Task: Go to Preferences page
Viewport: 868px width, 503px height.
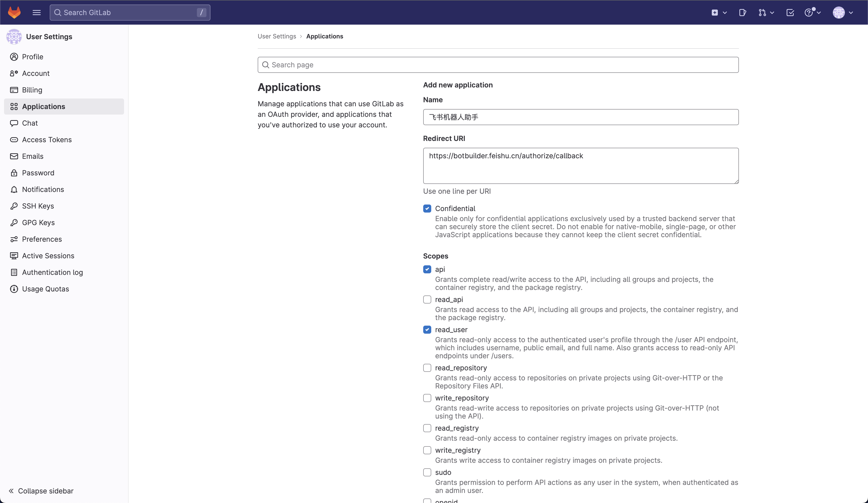Action: (64, 239)
